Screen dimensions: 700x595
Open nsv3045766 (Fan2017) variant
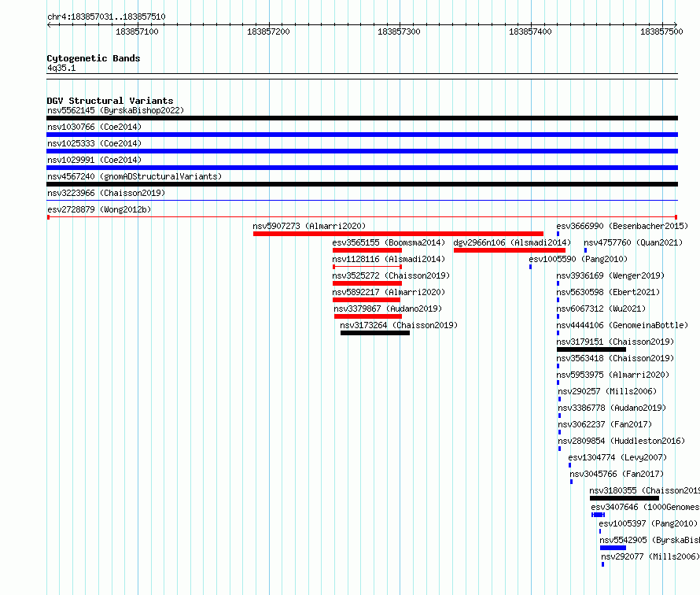pyautogui.click(x=617, y=474)
